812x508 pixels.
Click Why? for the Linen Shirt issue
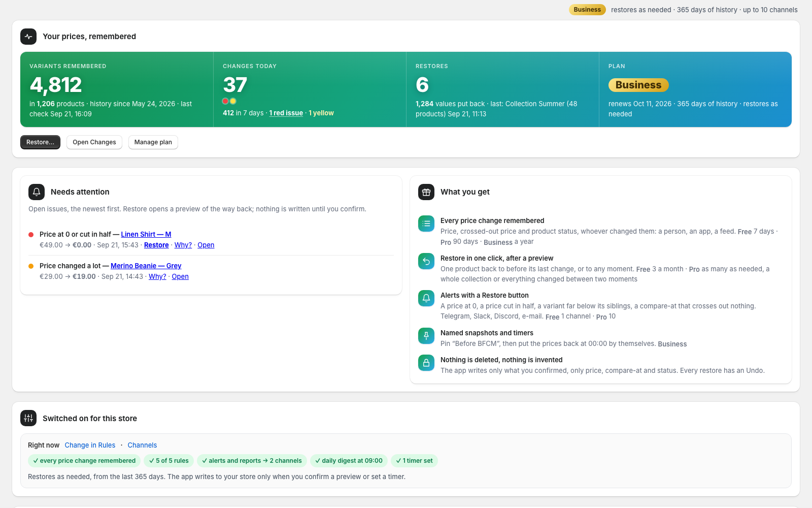[183, 245]
